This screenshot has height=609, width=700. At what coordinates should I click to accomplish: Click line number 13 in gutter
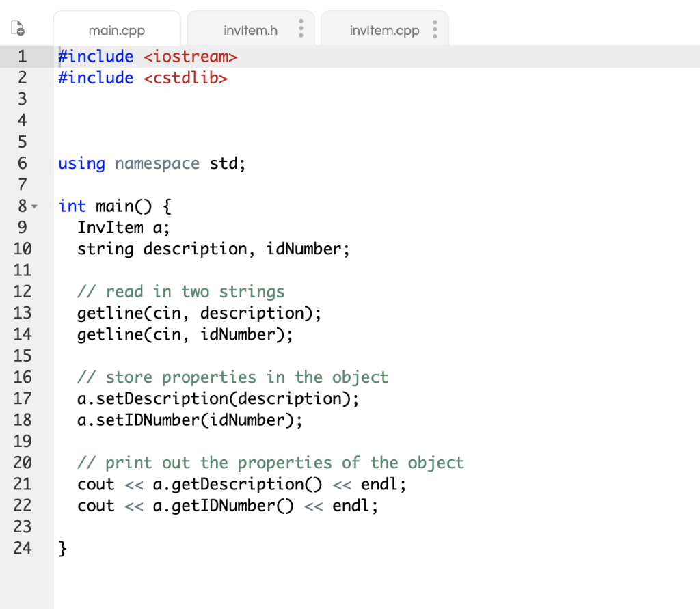[23, 312]
